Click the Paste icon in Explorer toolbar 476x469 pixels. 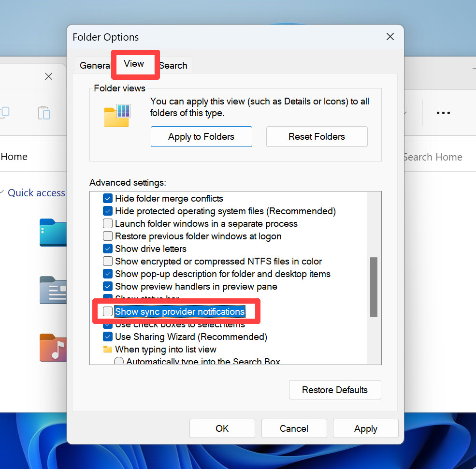tap(43, 113)
